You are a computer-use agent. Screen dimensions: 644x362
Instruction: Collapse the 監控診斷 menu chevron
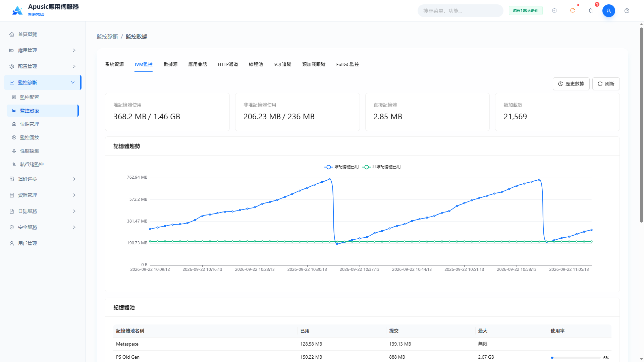(x=73, y=82)
